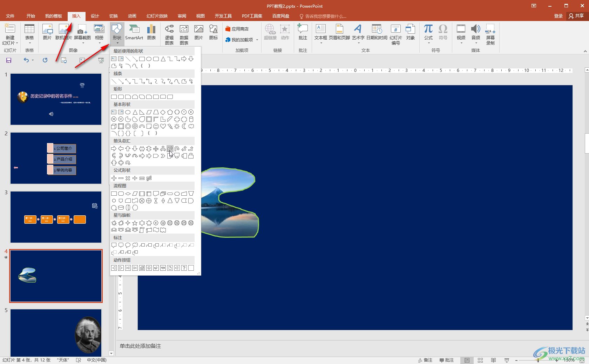Choose the lightning bolt shape
Screen dimensions: 589x364
pyautogui.click(x=170, y=126)
